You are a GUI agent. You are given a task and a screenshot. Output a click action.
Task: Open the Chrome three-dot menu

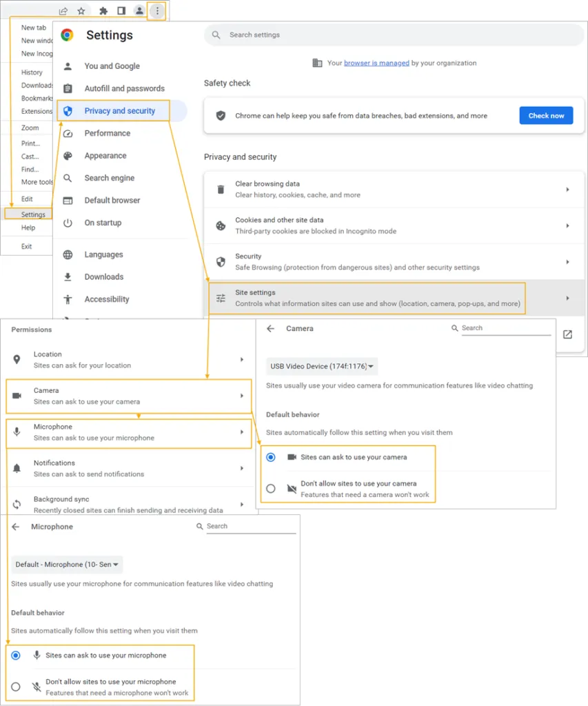157,11
